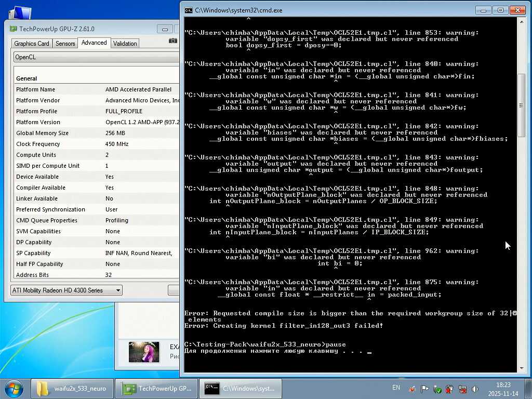The height and width of the screenshot is (399, 532).
Task: Click the waifu2x_533_neuro>pause prompt line
Action: tap(265, 344)
